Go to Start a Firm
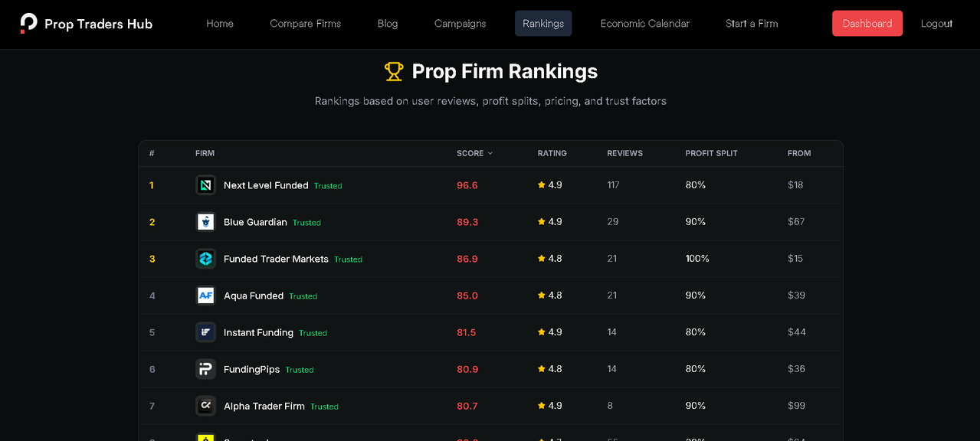 (x=752, y=24)
